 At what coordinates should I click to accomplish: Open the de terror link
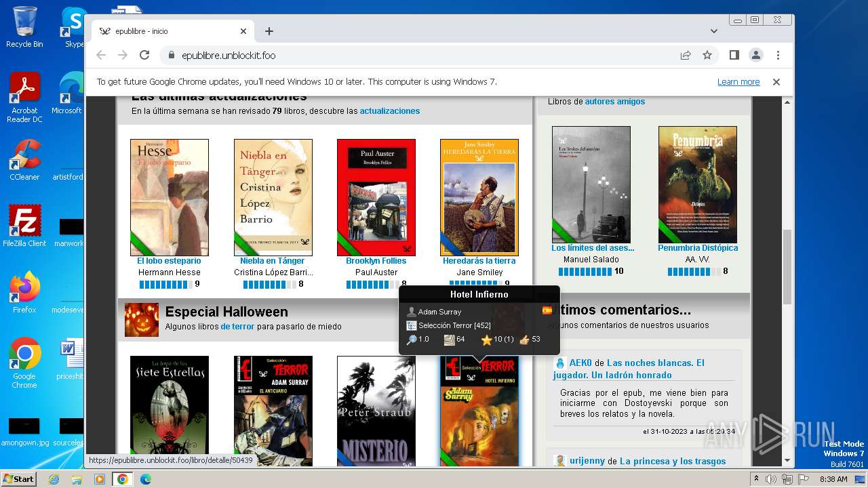tap(237, 327)
